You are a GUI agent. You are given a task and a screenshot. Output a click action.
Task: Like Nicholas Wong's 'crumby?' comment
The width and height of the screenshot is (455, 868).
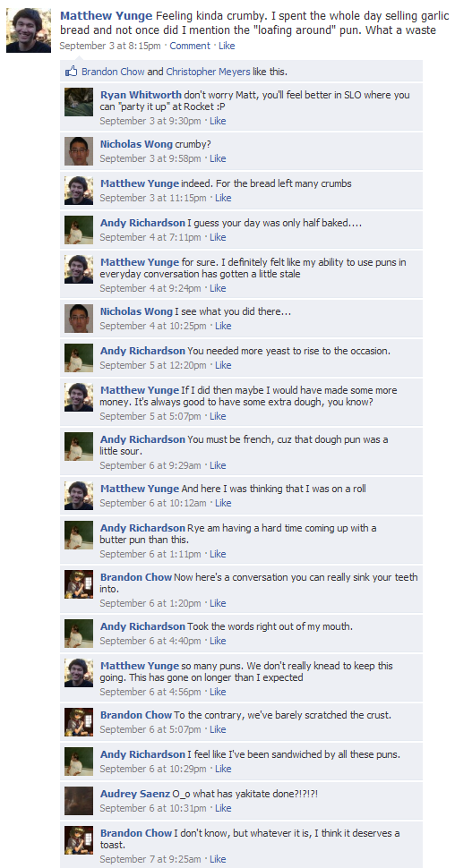(x=218, y=158)
